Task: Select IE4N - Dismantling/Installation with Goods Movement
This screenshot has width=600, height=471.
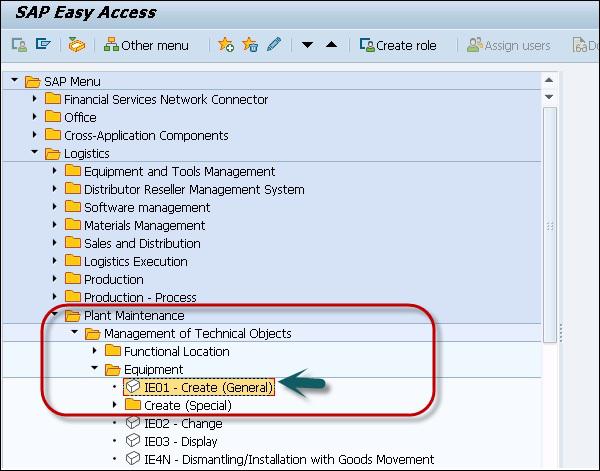Action: 289,459
